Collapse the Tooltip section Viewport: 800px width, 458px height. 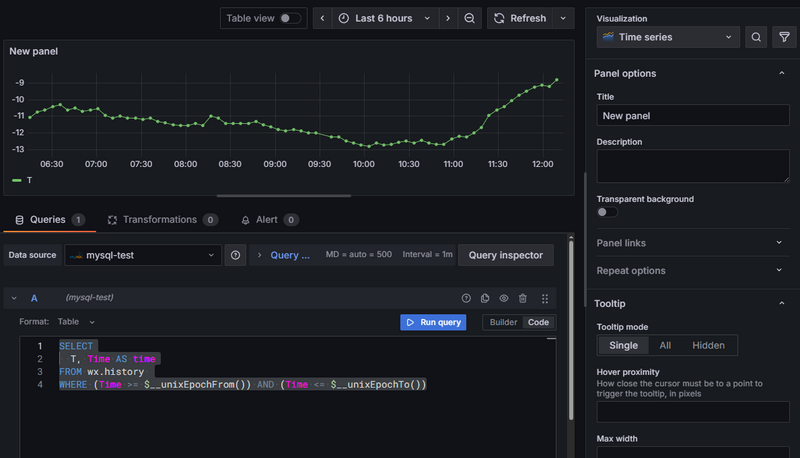click(781, 303)
